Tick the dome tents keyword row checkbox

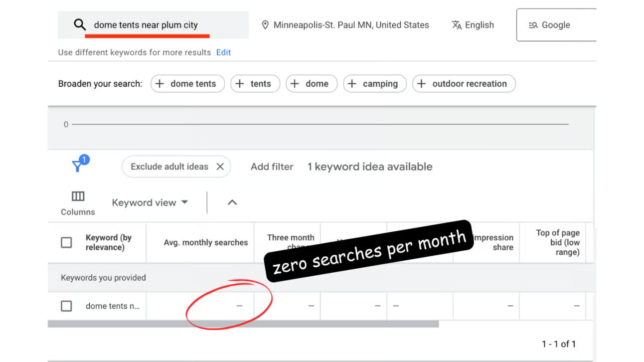pos(66,306)
